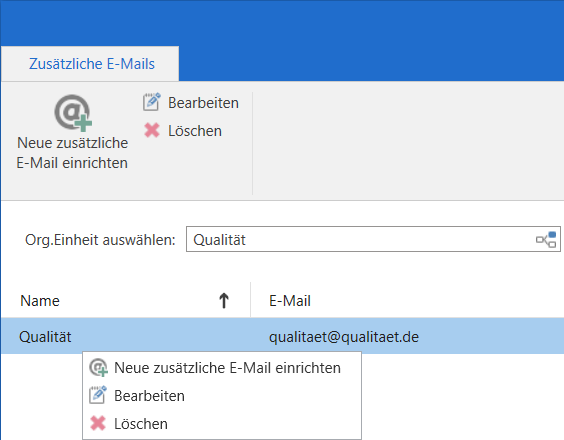
Task: Click the red X icon in the context menu
Action: pyautogui.click(x=98, y=423)
